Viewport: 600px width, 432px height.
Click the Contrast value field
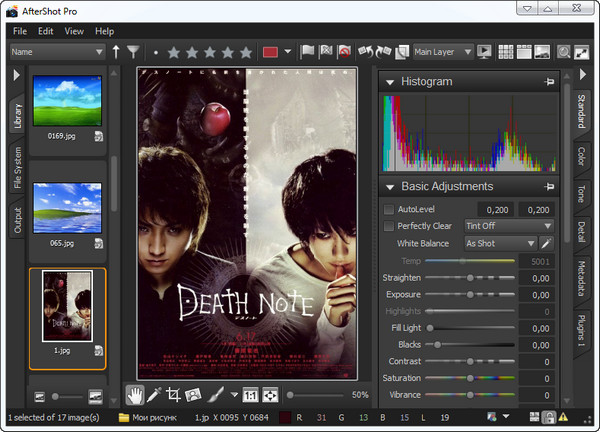point(536,362)
